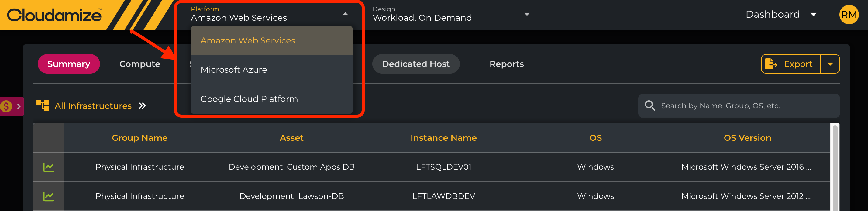Switch to the Compute tab
This screenshot has height=211, width=868.
coord(140,64)
